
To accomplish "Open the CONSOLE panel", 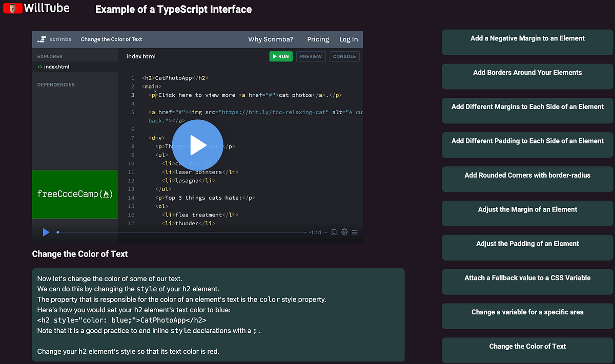I will (344, 56).
